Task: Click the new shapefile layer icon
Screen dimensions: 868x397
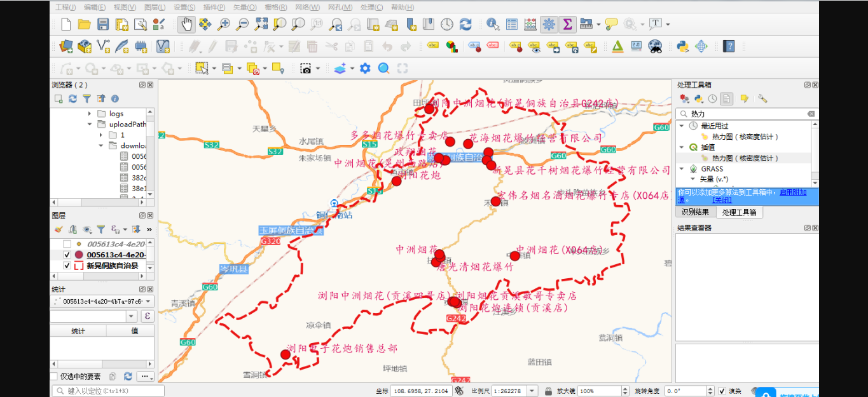Action: (x=103, y=46)
